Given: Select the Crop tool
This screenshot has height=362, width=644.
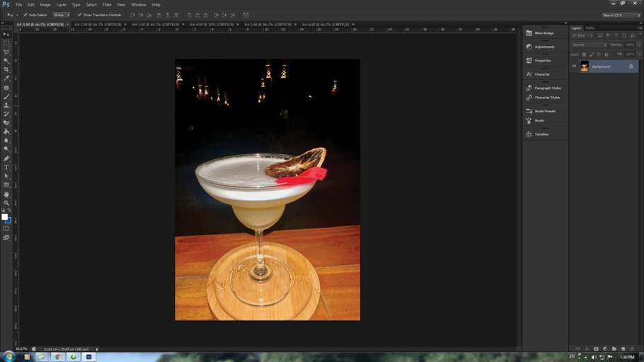Looking at the screenshot, I should coord(6,69).
